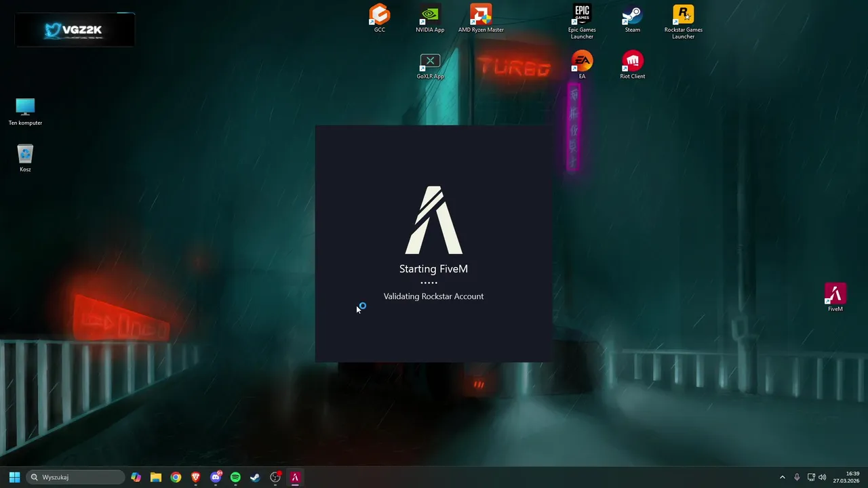Open the OBS Studio taskbar icon
868x488 pixels.
click(x=275, y=477)
